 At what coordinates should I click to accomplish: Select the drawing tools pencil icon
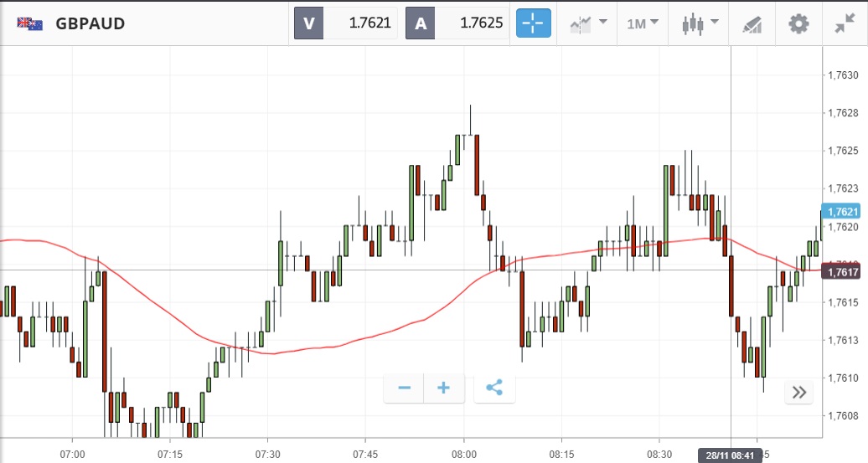752,23
